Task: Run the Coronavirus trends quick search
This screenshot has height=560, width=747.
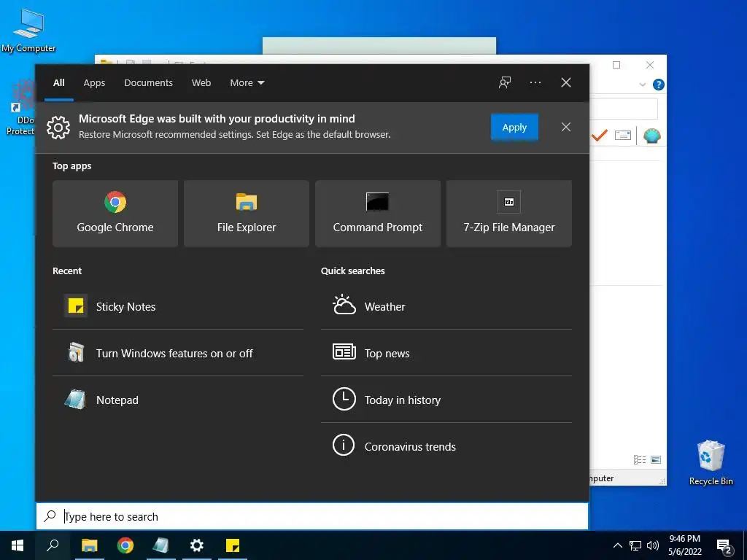Action: point(446,446)
